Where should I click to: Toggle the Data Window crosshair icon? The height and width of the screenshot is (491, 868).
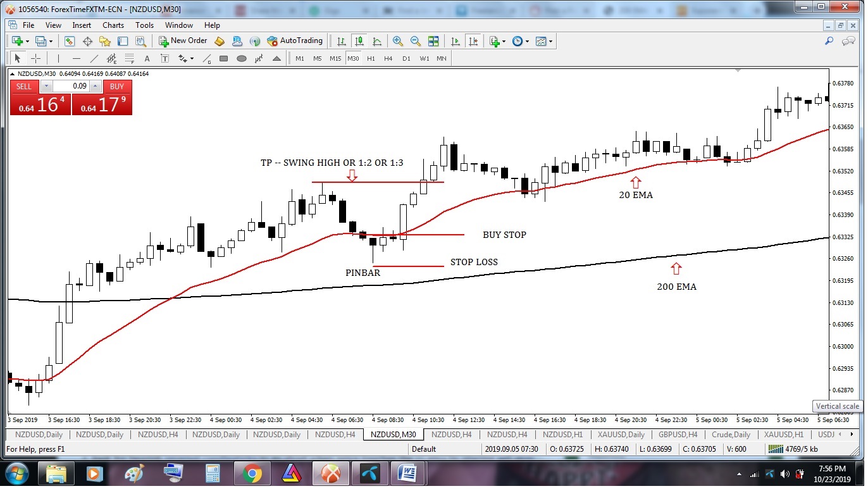[x=87, y=41]
